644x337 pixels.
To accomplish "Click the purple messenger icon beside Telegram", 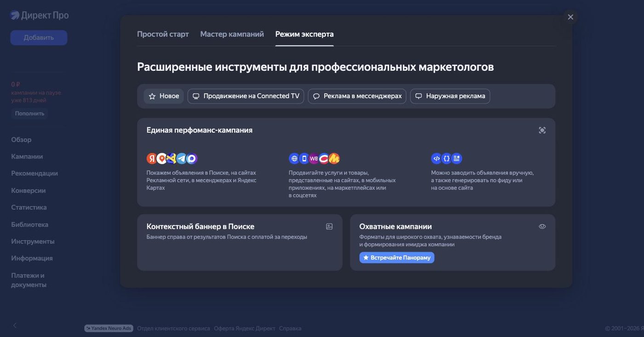I will [192, 158].
